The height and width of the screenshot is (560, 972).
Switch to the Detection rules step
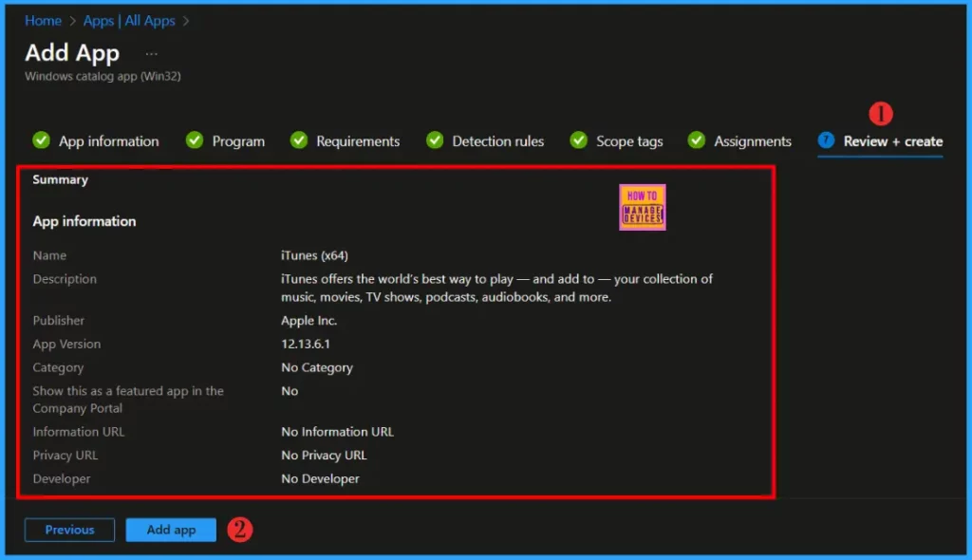point(497,141)
